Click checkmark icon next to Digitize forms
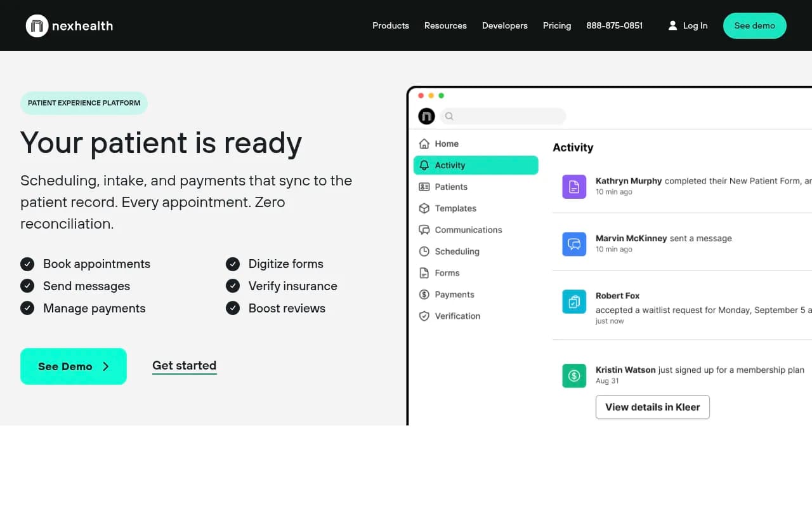Screen dimensions: 812x508 click(233, 264)
